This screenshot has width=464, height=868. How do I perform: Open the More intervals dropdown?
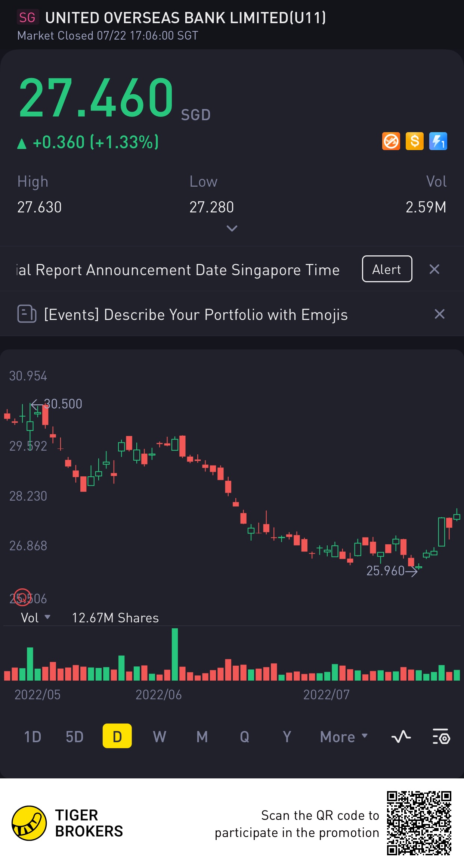point(344,737)
